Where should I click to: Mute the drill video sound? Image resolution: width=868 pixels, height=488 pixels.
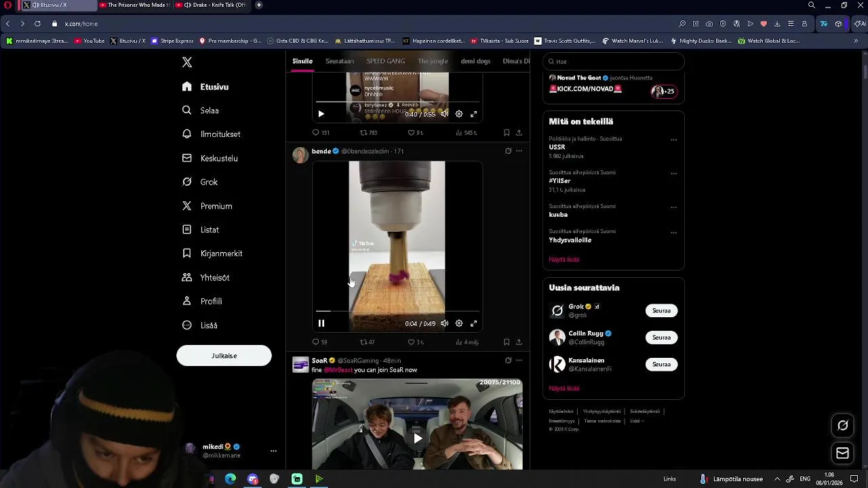[x=444, y=323]
